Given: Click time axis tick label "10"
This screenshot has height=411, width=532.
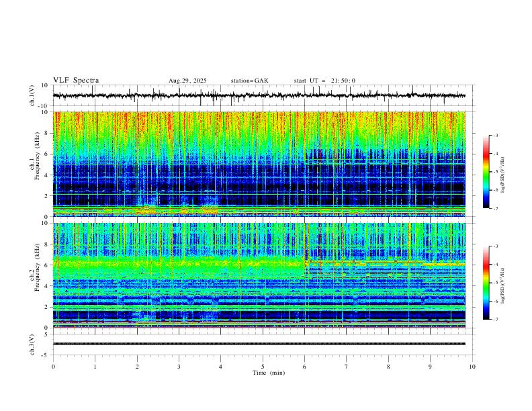Looking at the screenshot, I should [472, 367].
